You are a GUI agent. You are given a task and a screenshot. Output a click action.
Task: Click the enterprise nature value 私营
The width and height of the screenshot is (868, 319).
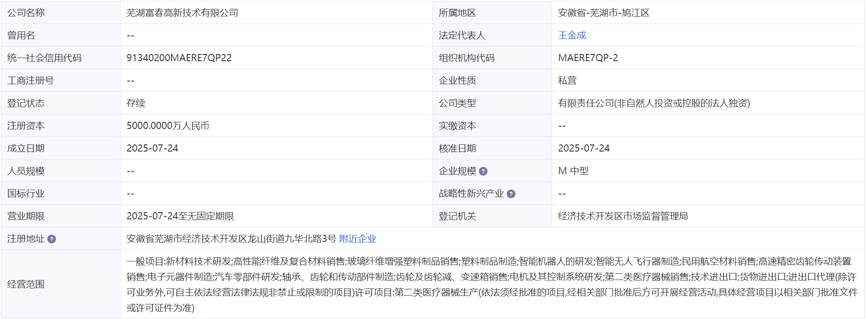point(567,81)
